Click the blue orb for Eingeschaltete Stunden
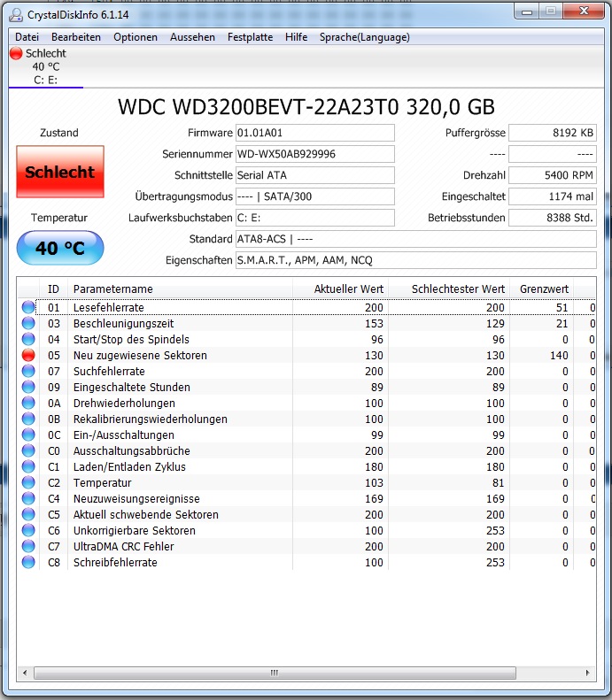Viewport: 612px width, 700px height. coord(28,387)
